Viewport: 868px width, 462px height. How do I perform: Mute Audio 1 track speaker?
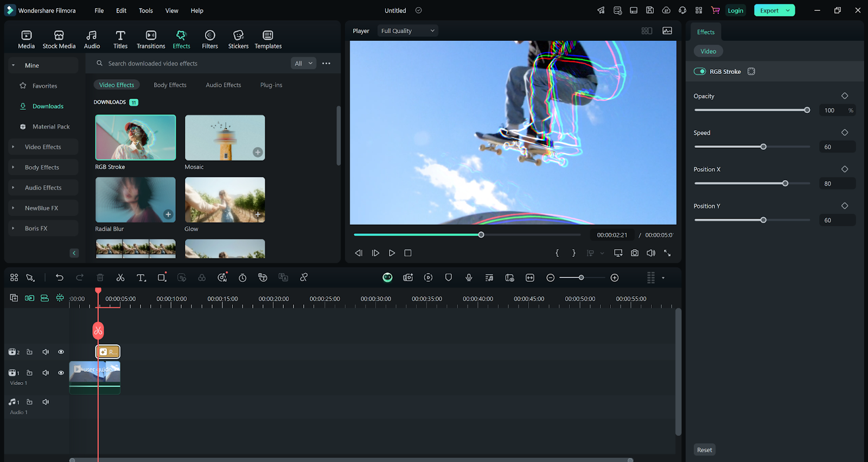(46, 402)
